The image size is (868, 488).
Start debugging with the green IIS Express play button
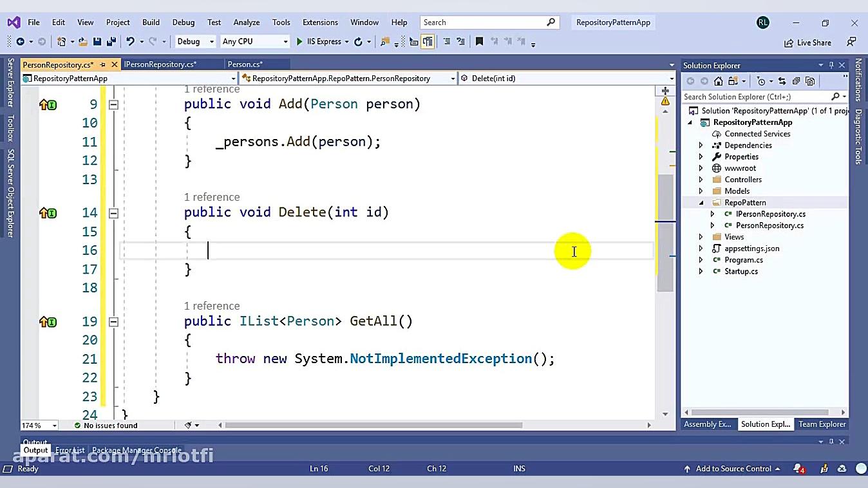tap(299, 42)
